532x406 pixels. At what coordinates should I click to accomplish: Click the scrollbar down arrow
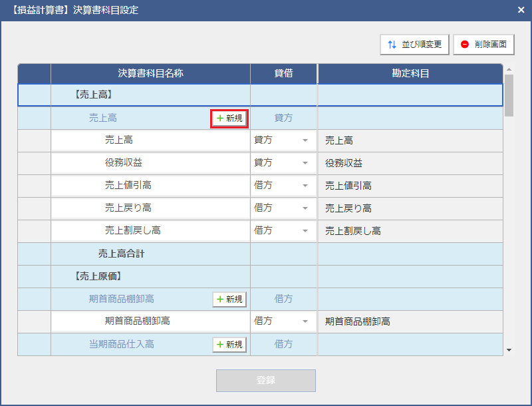(509, 350)
